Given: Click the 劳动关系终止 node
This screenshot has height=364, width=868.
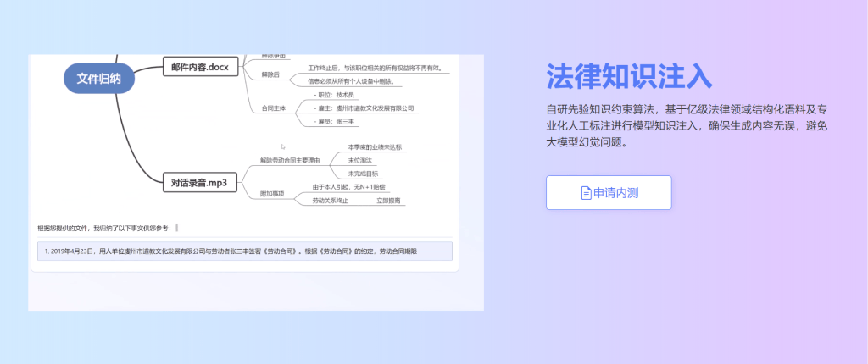Looking at the screenshot, I should [331, 201].
